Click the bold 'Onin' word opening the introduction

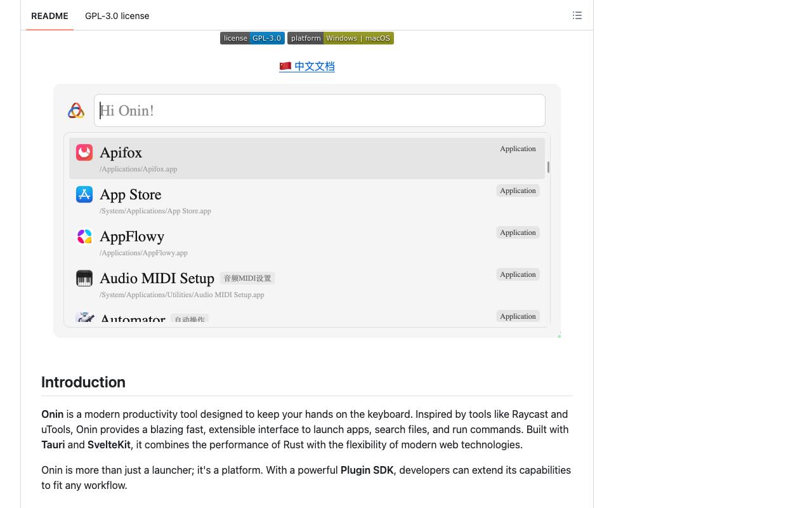coord(52,414)
